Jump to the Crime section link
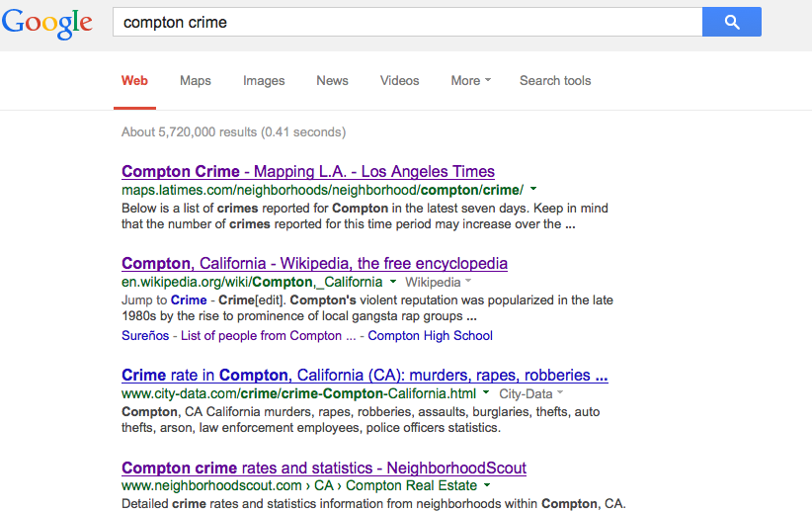Viewport: 812px width, 512px height. 189,300
